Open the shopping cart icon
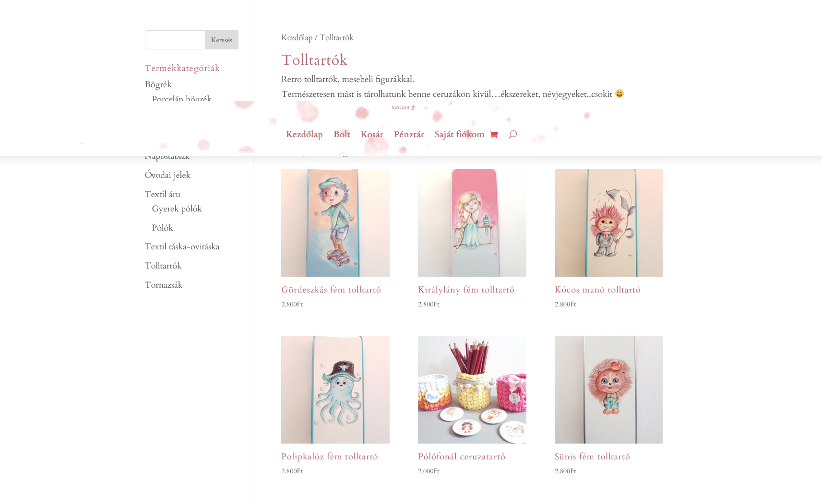Screen dimensions: 822x504 pyautogui.click(x=494, y=135)
